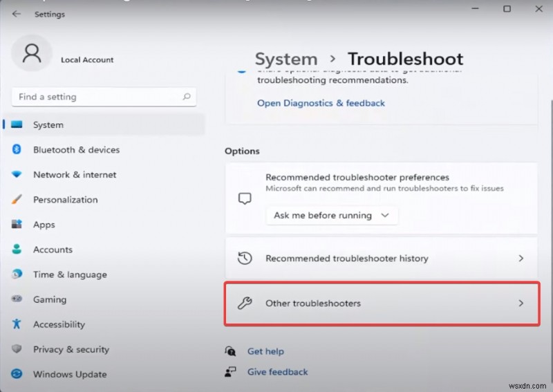Open Time & language settings
Image resolution: width=553 pixels, height=392 pixels.
pyautogui.click(x=69, y=274)
